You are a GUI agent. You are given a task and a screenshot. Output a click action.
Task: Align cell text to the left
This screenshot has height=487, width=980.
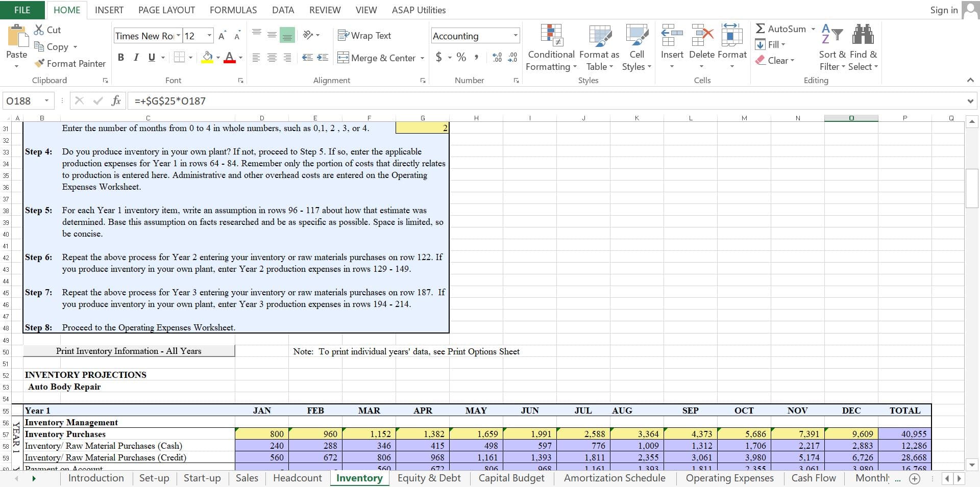[257, 58]
